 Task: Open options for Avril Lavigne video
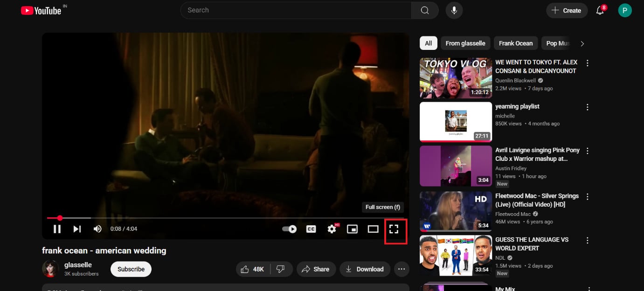coord(588,151)
